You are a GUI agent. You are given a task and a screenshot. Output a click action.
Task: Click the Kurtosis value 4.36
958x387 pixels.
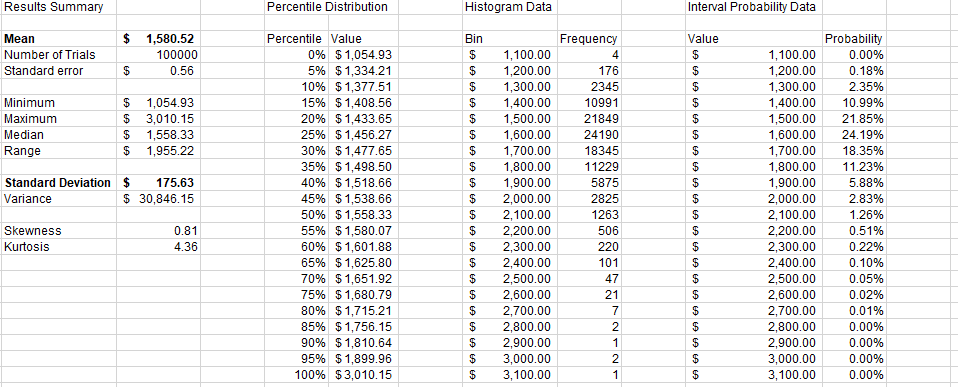point(158,247)
